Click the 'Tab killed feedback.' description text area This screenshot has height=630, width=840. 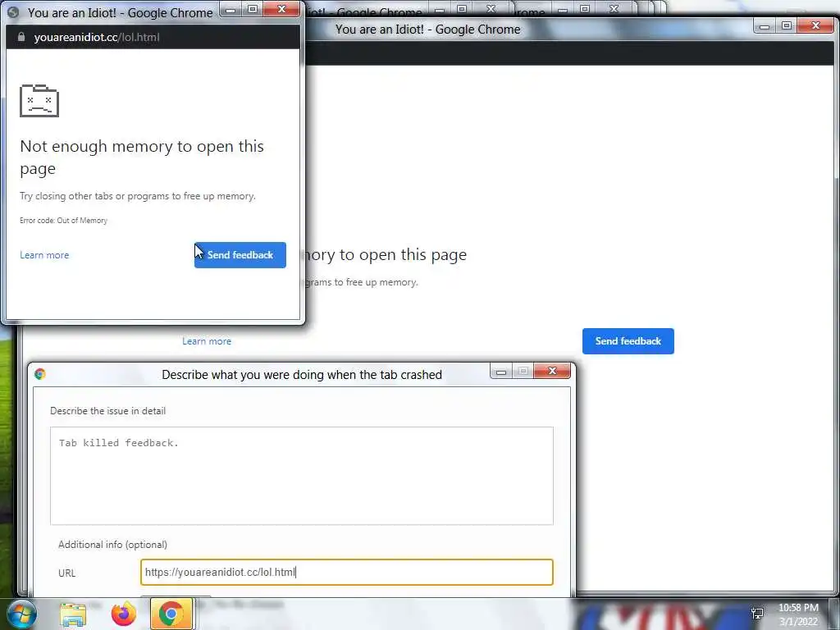[302, 476]
